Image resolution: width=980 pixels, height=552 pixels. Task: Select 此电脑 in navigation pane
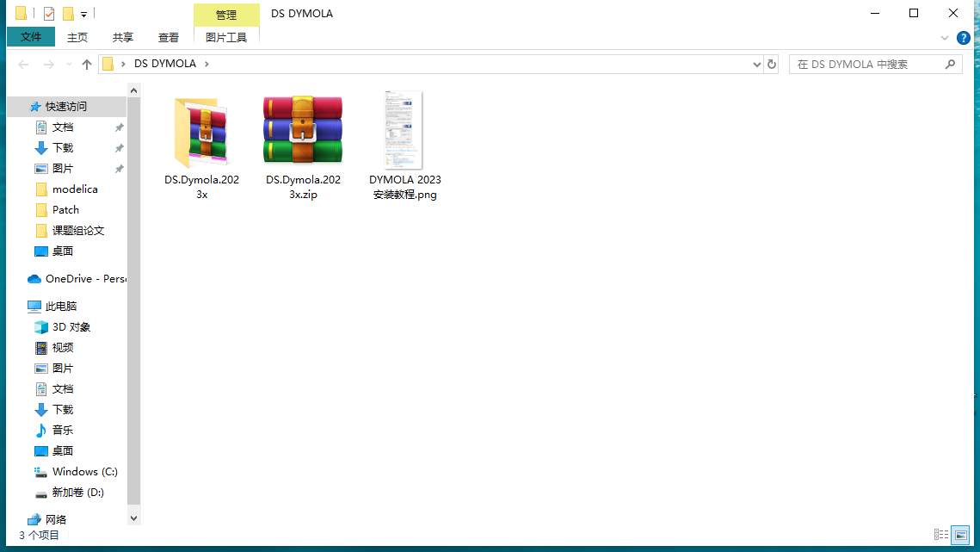[x=60, y=306]
